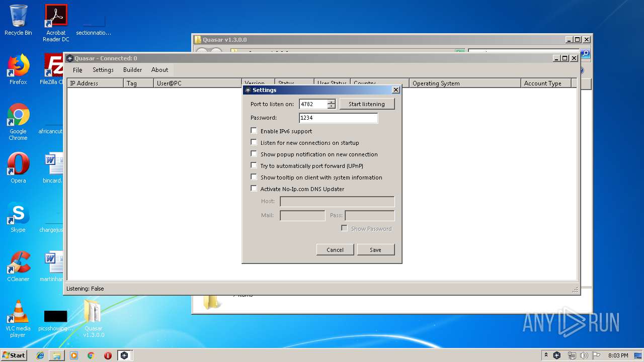Open Opera desktop shortcut
This screenshot has width=644, height=362.
click(x=18, y=168)
